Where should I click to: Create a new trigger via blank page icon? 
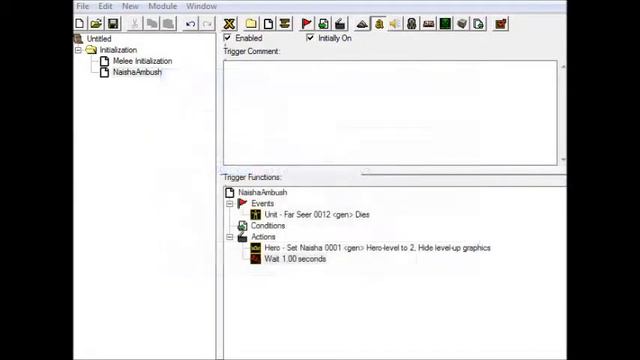[x=268, y=24]
